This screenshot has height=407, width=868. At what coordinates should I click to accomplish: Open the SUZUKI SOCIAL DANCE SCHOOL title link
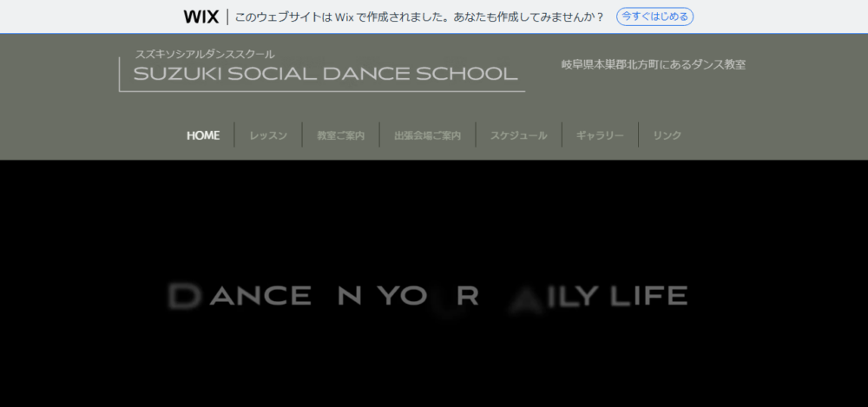click(325, 74)
